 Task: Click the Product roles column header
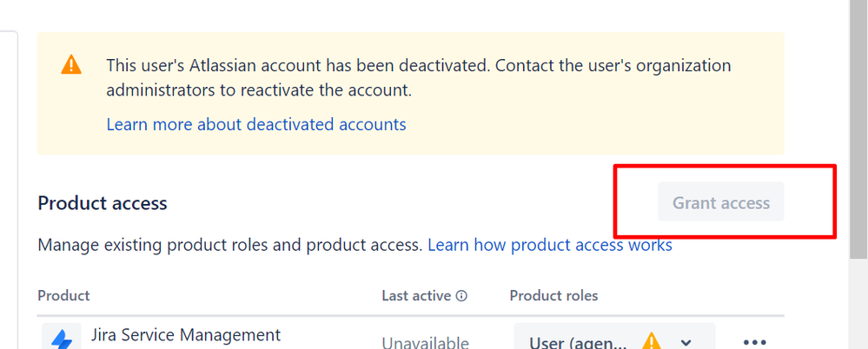[x=553, y=295]
